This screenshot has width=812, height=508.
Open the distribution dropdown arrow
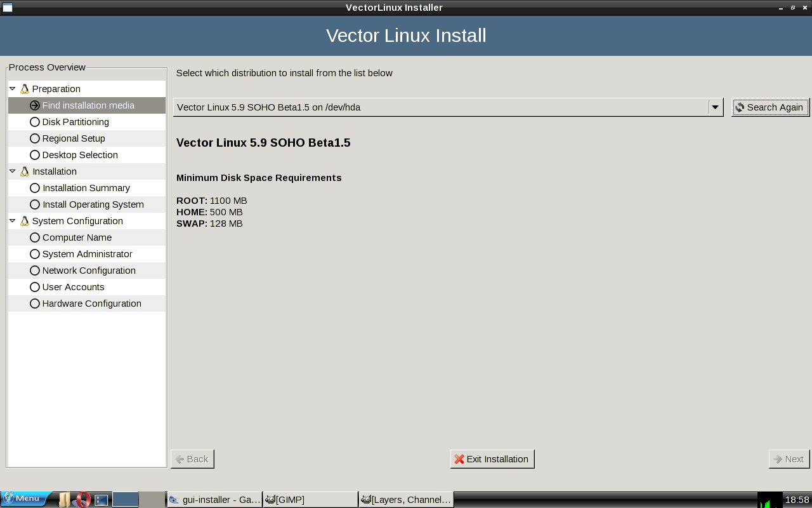coord(716,107)
